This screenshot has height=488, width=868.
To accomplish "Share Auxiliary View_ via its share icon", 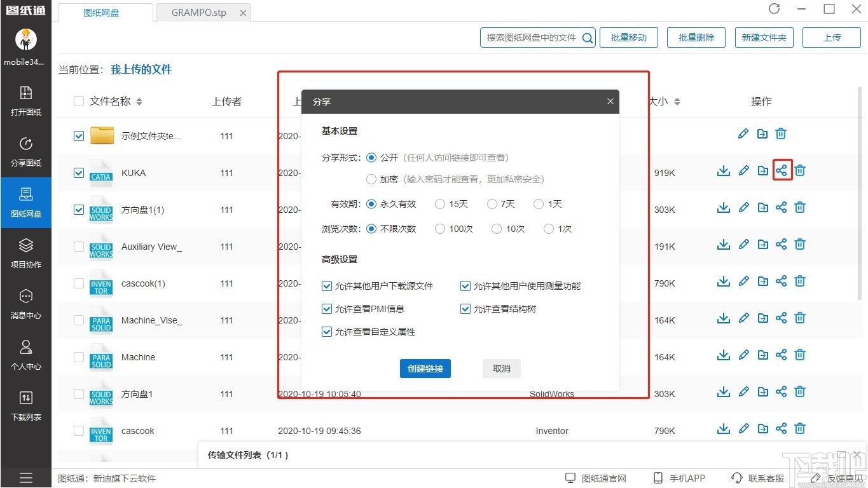I will tap(781, 244).
